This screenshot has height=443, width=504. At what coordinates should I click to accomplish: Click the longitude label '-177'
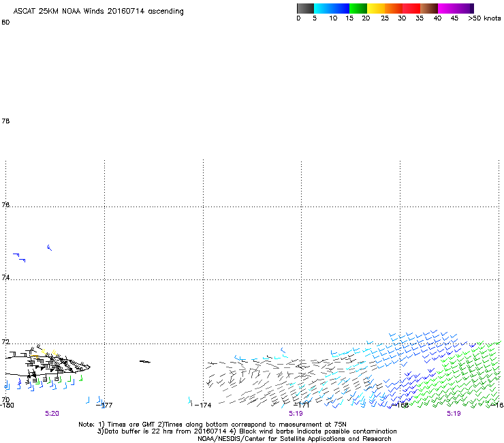coord(105,406)
